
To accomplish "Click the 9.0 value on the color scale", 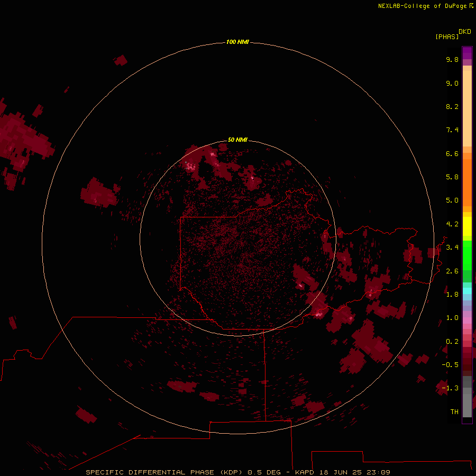I will click(x=452, y=83).
